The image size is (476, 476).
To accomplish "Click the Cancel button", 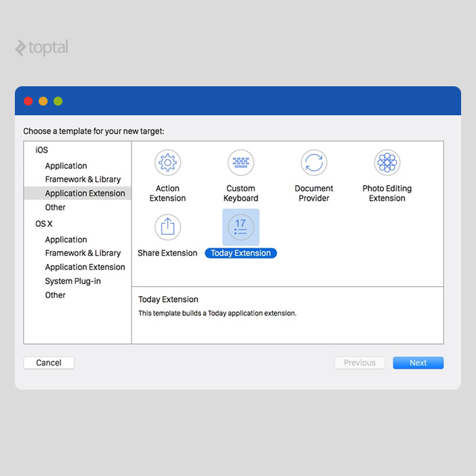I will [48, 363].
